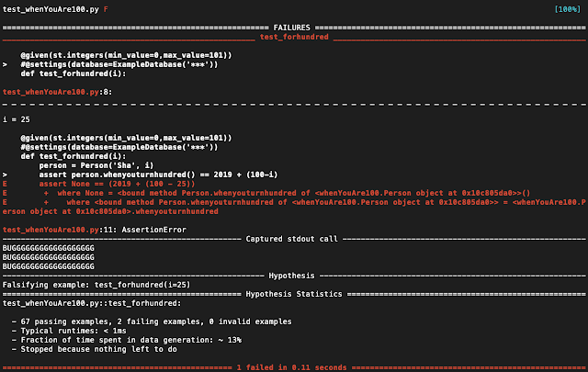The width and height of the screenshot is (588, 372).
Task: Click the FAILURES section header
Action: 292,28
